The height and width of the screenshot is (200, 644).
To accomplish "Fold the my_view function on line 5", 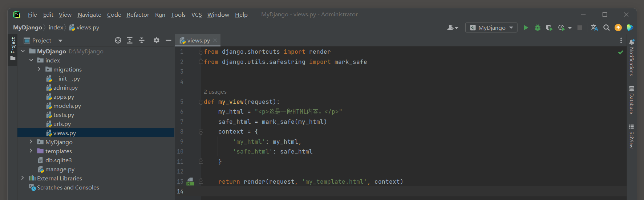I will click(x=201, y=102).
